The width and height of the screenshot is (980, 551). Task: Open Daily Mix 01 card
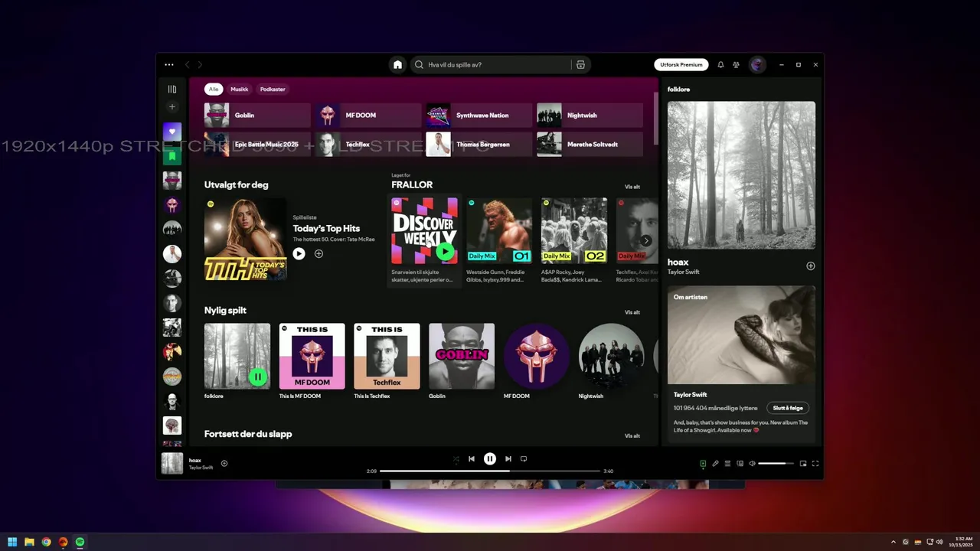pyautogui.click(x=499, y=240)
